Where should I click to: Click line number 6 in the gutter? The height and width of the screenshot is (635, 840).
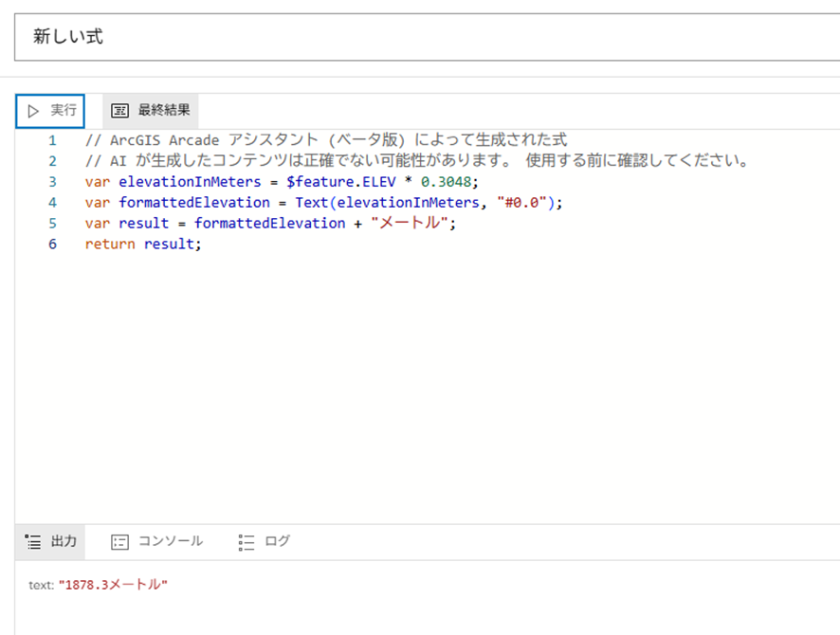coord(51,244)
